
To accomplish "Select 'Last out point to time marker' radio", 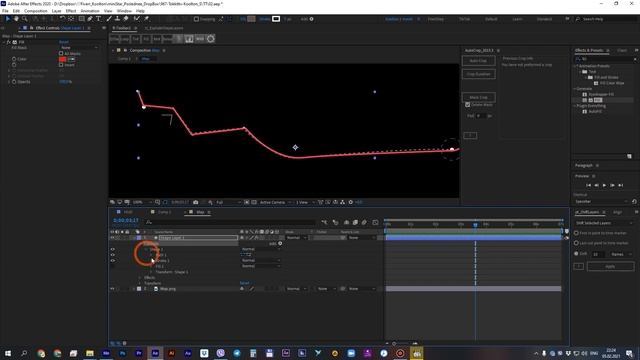I will point(576,243).
